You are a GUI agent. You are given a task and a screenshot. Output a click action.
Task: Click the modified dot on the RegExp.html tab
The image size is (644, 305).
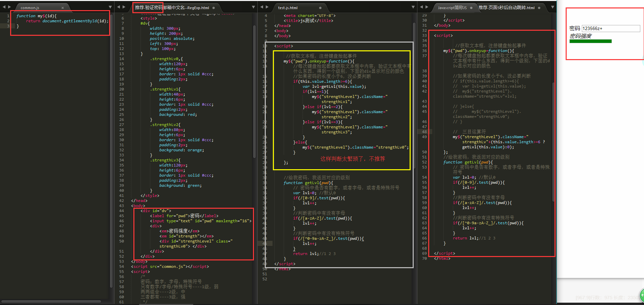point(214,7)
